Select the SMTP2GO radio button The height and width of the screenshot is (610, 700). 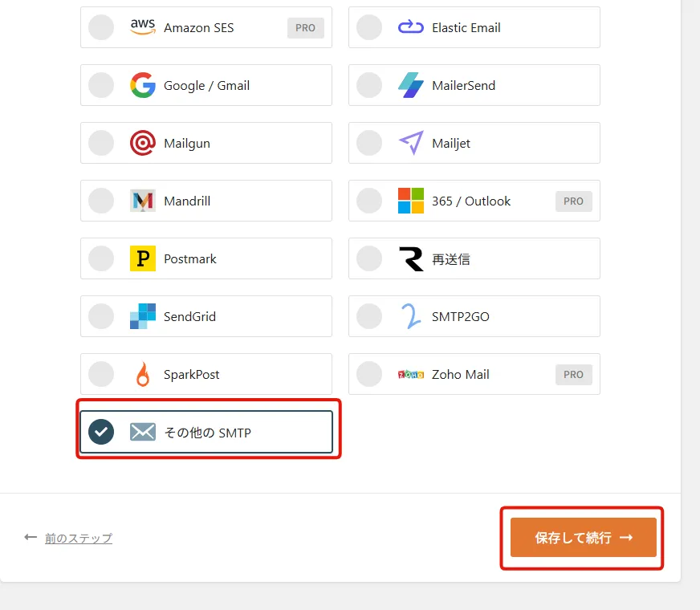point(369,316)
